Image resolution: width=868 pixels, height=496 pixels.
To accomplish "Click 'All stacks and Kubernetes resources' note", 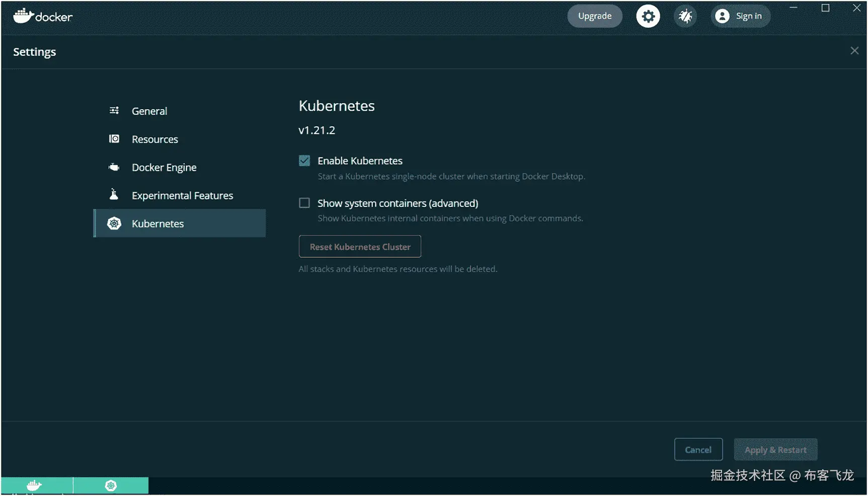I will coord(398,269).
